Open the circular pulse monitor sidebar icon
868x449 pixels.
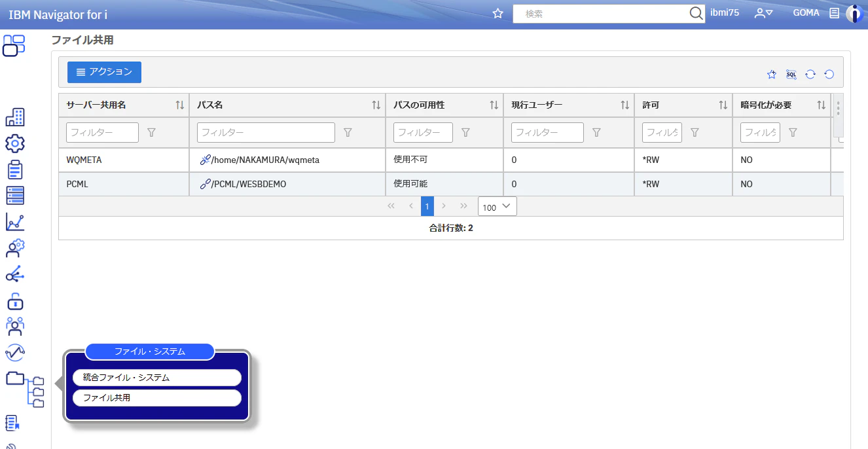(x=14, y=353)
